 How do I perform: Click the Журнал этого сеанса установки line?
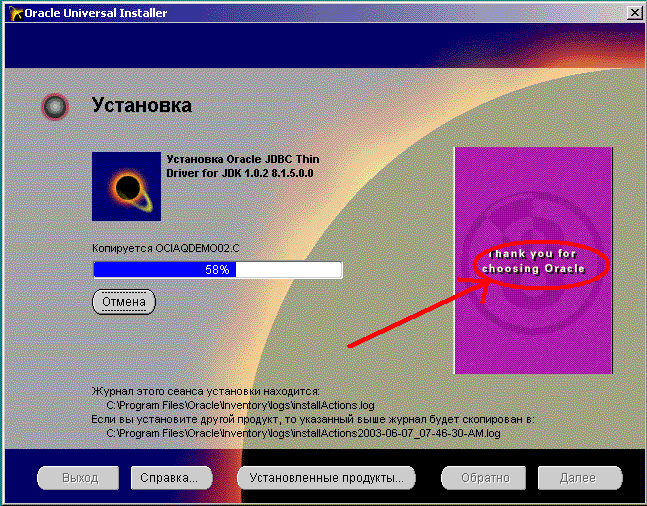tap(205, 391)
